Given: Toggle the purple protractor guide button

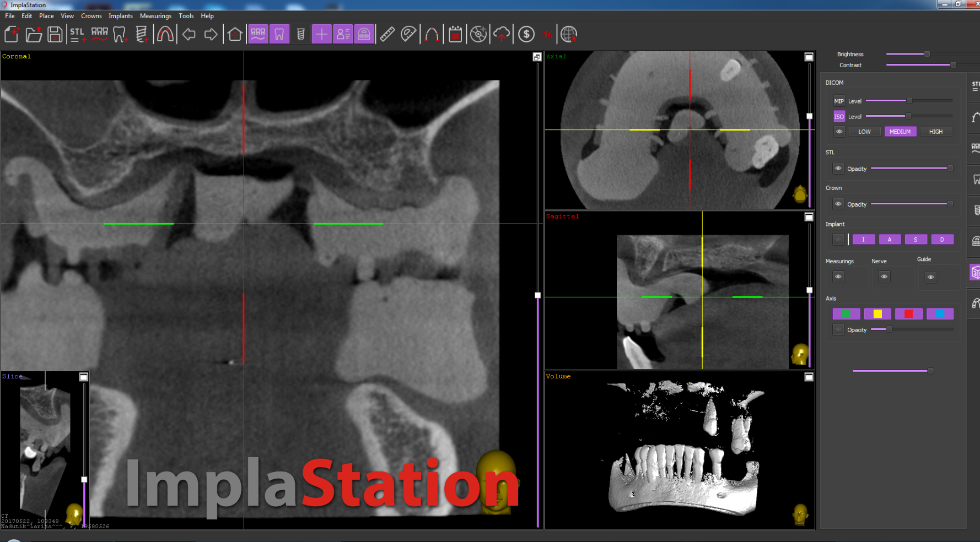Looking at the screenshot, I should coord(364,34).
